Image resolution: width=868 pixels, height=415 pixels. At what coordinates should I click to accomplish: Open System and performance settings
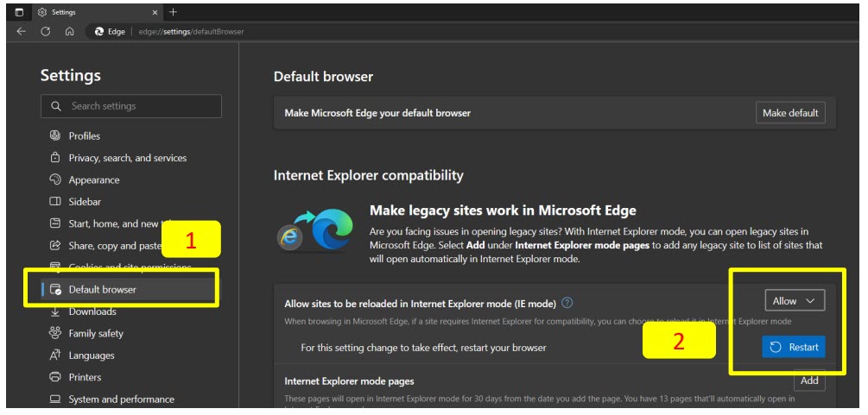pyautogui.click(x=121, y=399)
